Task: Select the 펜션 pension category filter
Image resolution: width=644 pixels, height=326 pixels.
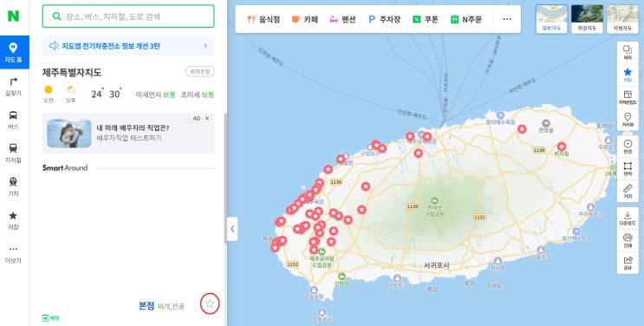Action: point(342,19)
